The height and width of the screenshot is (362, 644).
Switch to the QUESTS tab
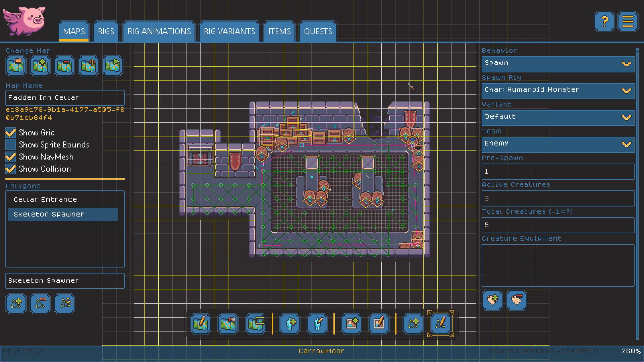tap(318, 32)
